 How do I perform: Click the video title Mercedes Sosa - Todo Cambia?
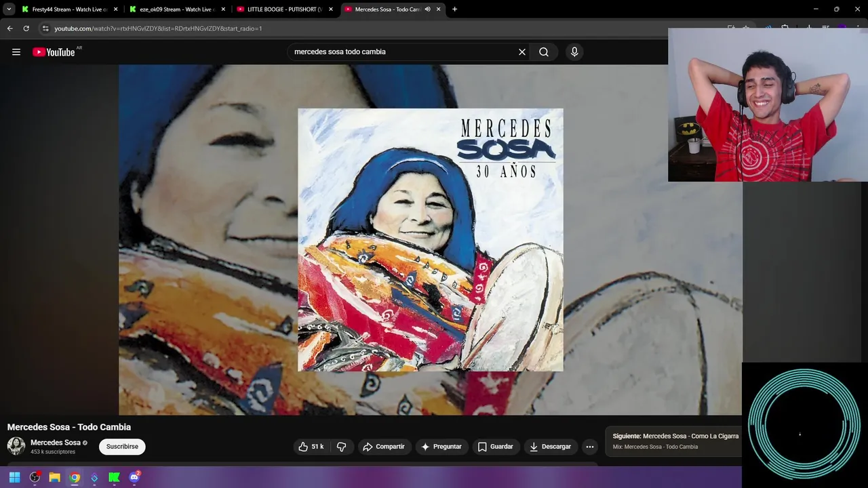coord(69,427)
